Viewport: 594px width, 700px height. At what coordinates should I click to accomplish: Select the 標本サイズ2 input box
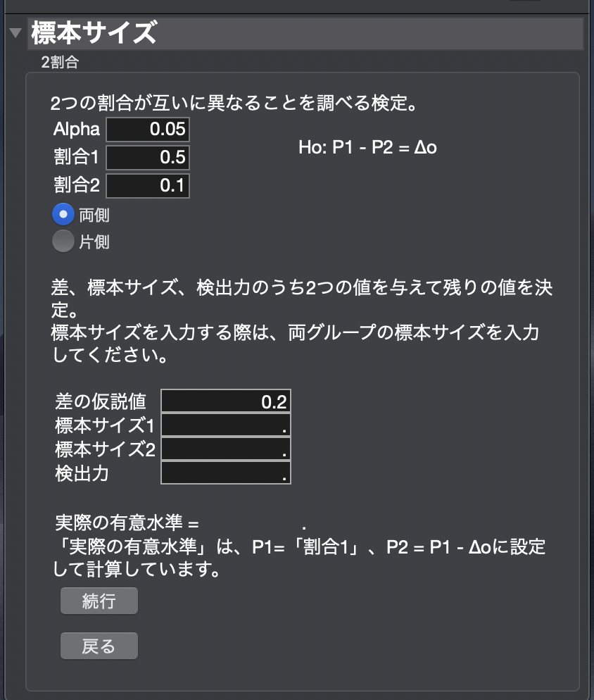click(x=225, y=449)
